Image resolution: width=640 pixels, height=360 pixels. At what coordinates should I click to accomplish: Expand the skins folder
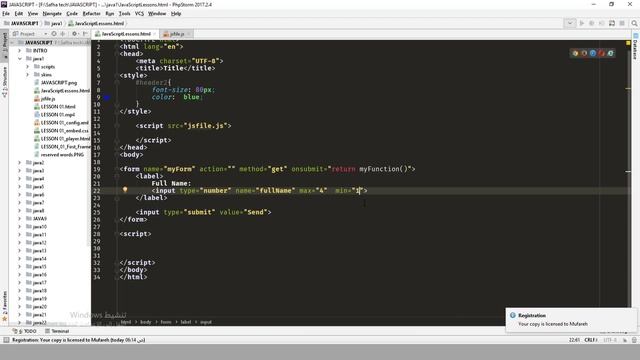tap(27, 75)
